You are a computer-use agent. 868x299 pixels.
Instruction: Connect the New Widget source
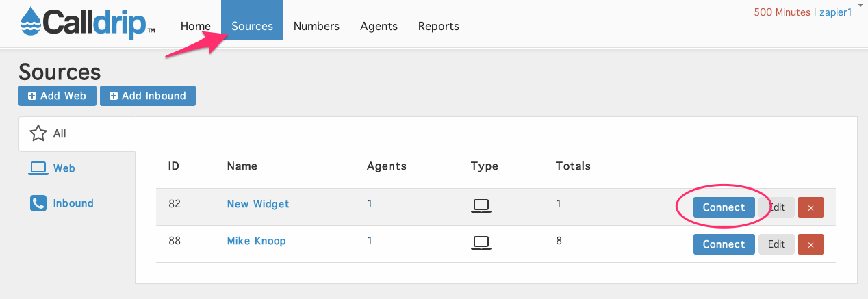(x=724, y=207)
